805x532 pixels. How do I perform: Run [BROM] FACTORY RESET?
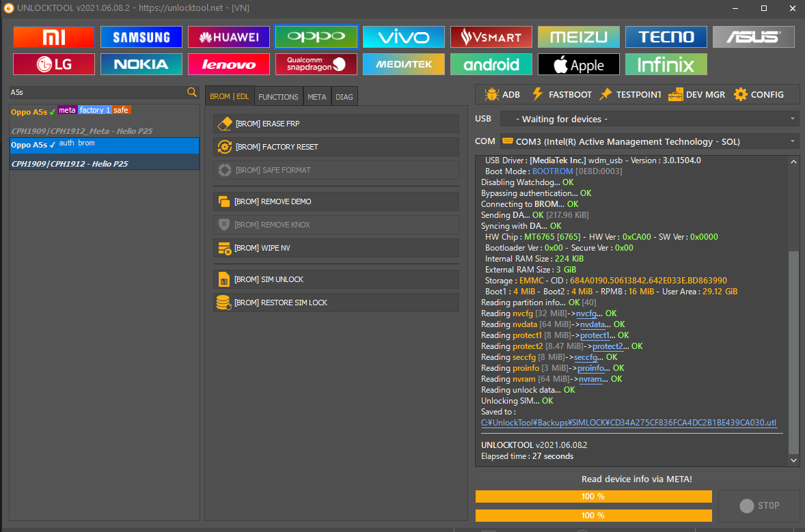pos(336,147)
